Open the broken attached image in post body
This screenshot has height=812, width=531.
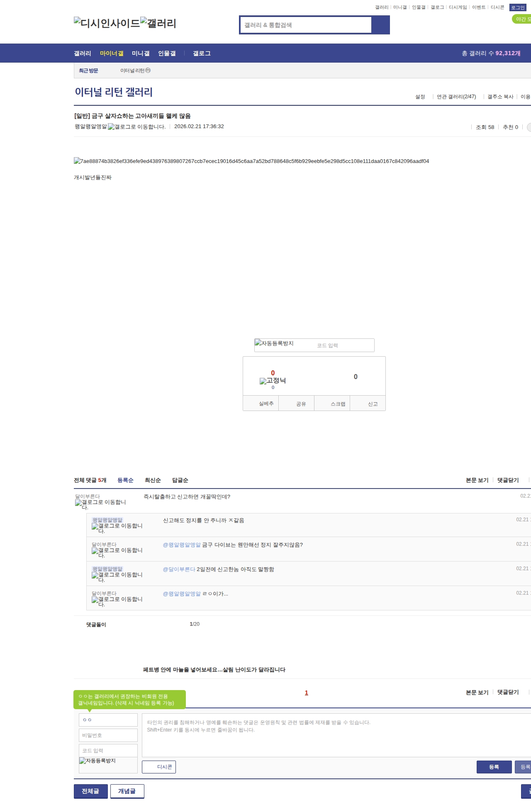click(251, 161)
